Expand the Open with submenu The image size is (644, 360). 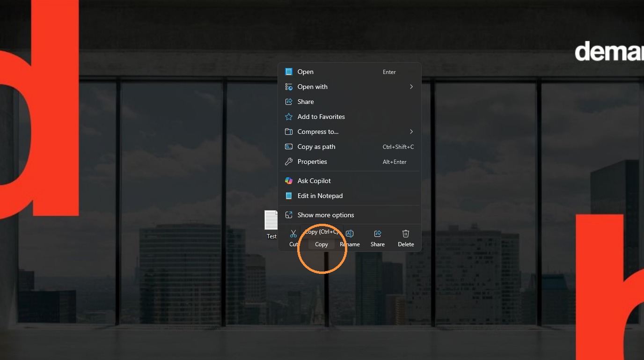(x=350, y=87)
